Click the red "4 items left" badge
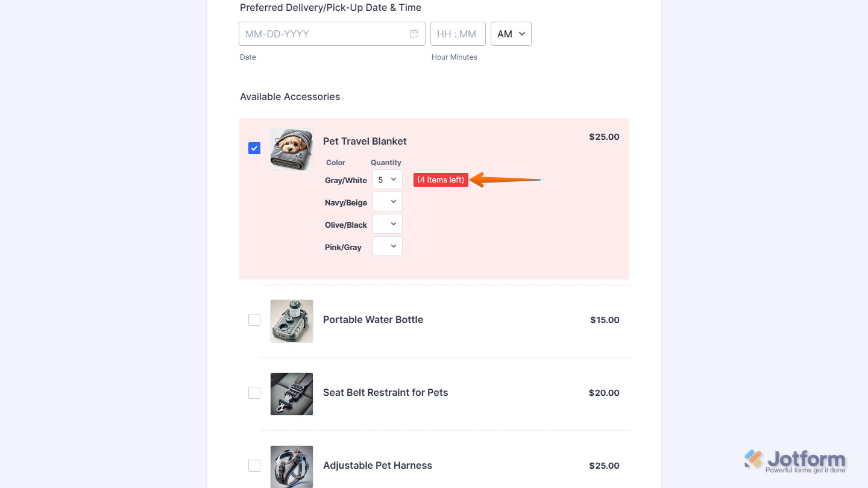 pos(441,180)
